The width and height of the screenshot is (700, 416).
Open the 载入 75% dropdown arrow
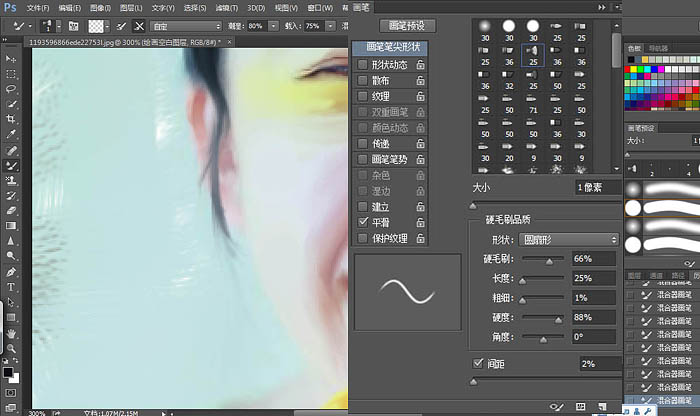pyautogui.click(x=330, y=26)
